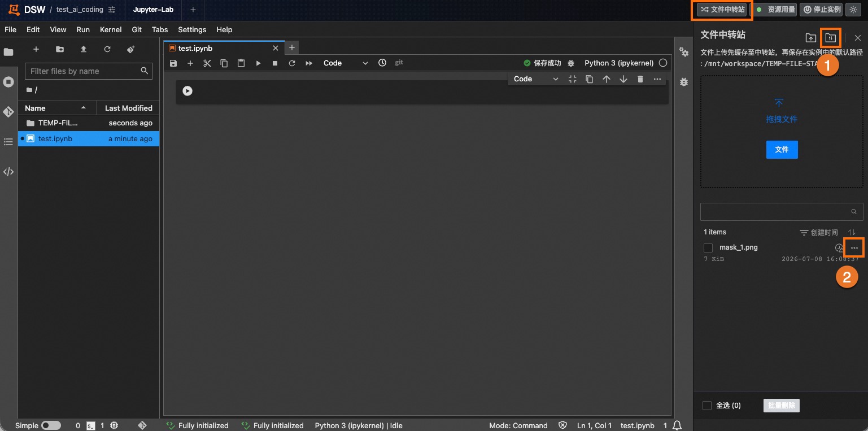
Task: Open the cell toolbar Code type selector
Action: 535,79
